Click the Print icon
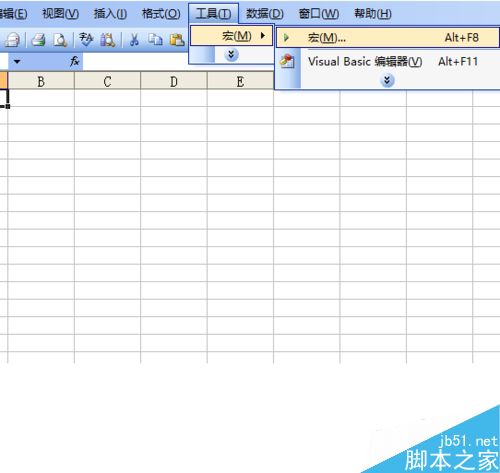The width and height of the screenshot is (500, 473). 39,40
